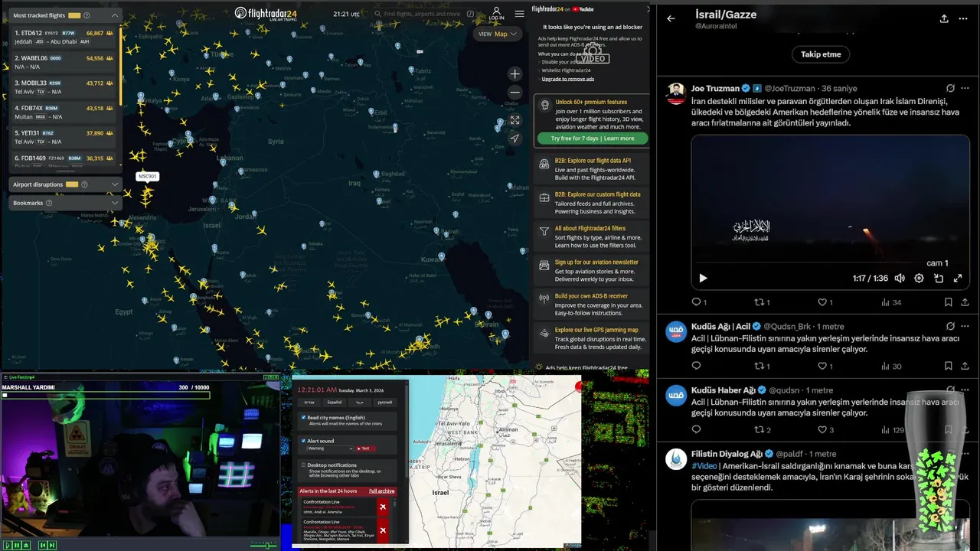Open the @JoeTruzman handle
The width and height of the screenshot is (980, 551).
point(790,89)
